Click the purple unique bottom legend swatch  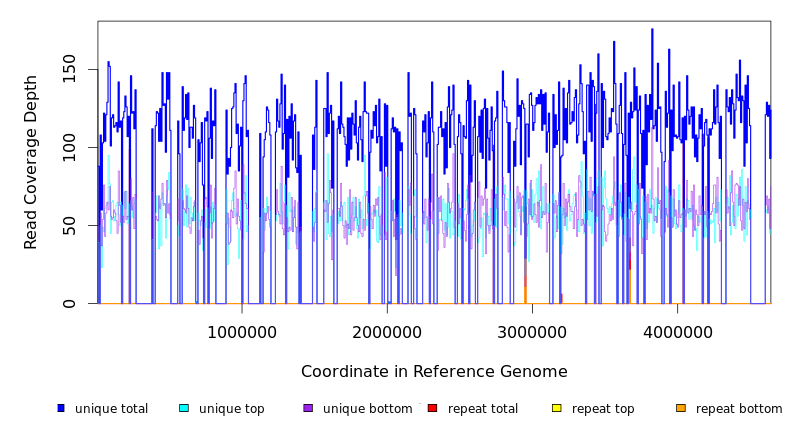pyautogui.click(x=308, y=408)
